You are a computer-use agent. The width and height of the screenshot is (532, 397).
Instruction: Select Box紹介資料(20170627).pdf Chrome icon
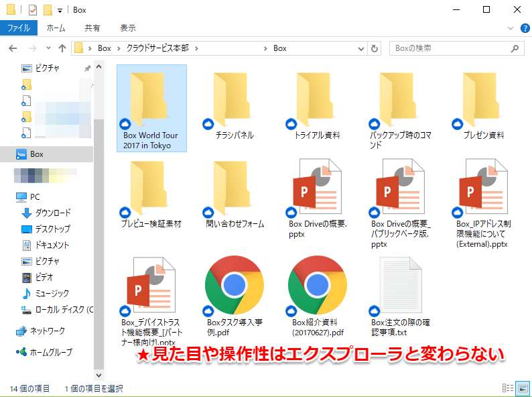click(317, 285)
